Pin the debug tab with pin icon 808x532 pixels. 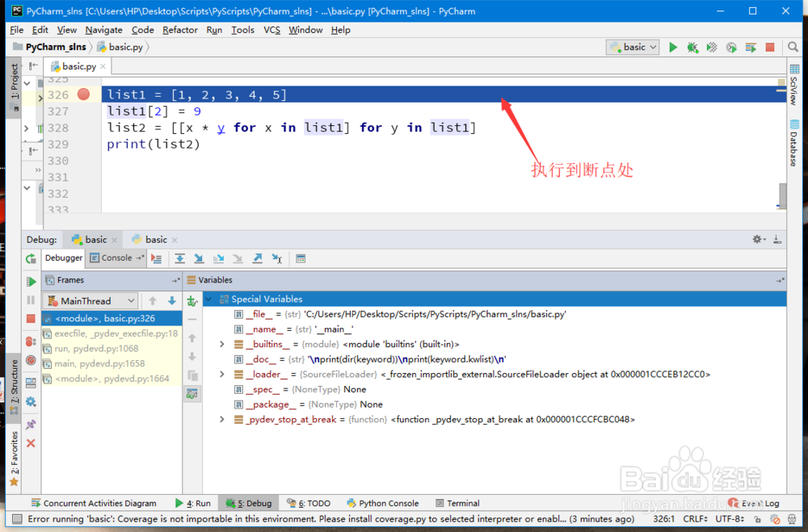31,425
